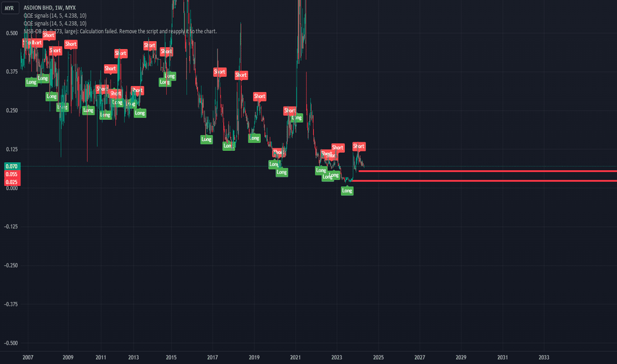Click the 2013 time axis label
This screenshot has width=617, height=364.
[133, 357]
